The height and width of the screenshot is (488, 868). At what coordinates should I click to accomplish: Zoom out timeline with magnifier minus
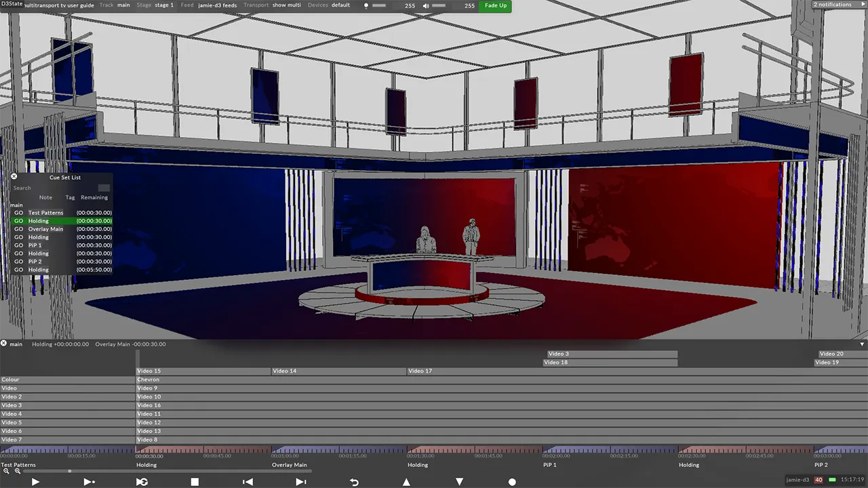point(7,471)
